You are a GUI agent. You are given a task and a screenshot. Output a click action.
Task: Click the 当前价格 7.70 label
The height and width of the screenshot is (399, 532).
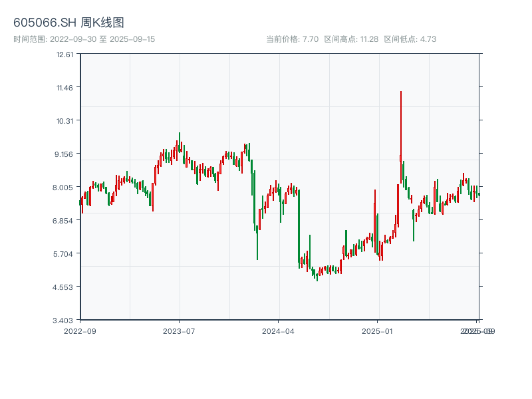pyautogui.click(x=293, y=39)
